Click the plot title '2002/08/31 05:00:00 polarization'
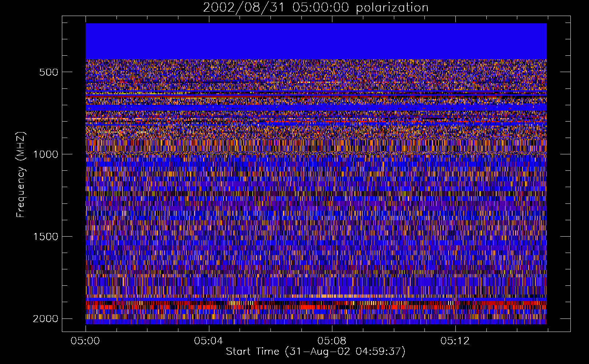 tap(316, 7)
